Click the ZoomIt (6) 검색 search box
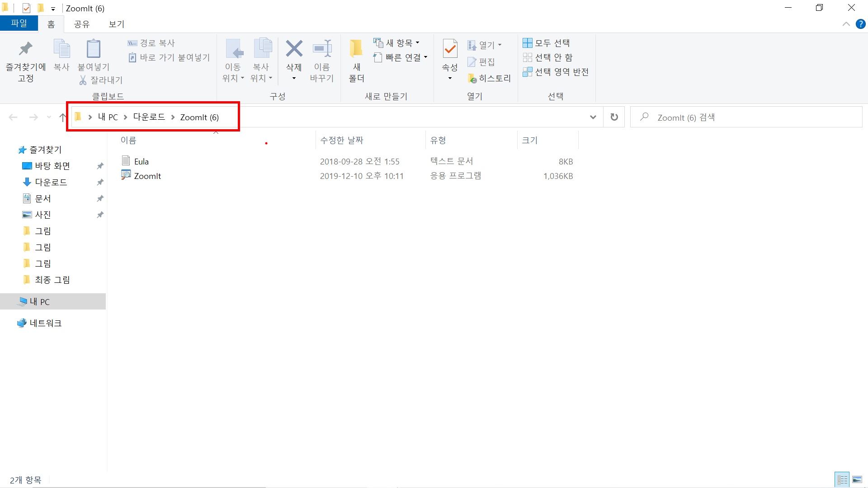Viewport: 868px width, 488px height. [746, 117]
